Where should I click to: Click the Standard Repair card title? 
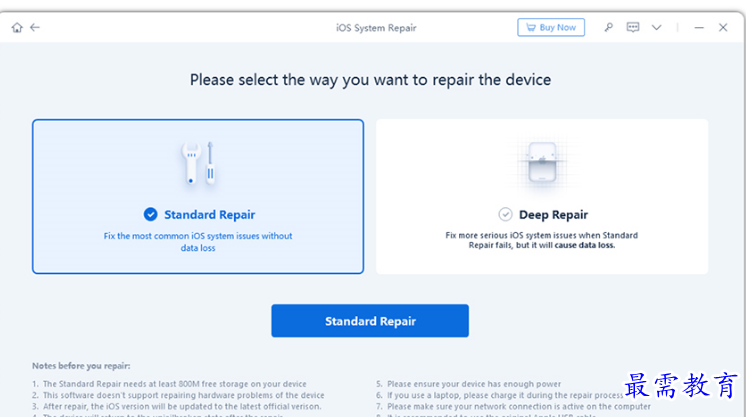pyautogui.click(x=210, y=215)
